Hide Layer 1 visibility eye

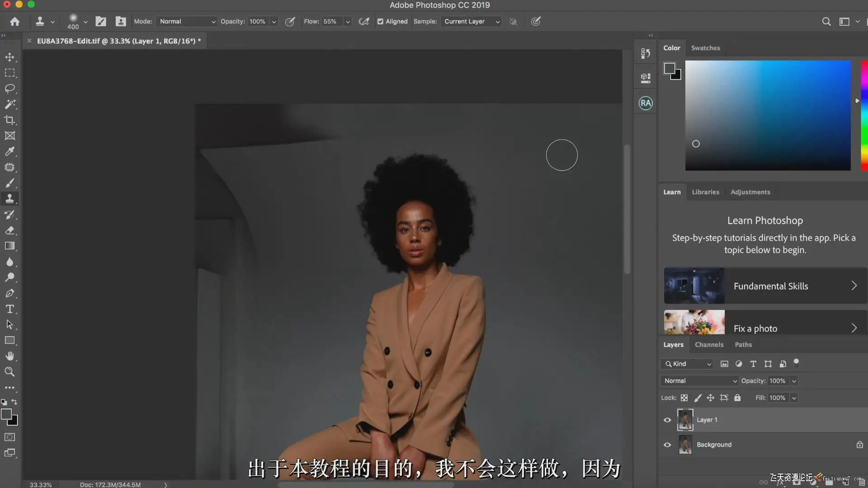[x=667, y=420]
